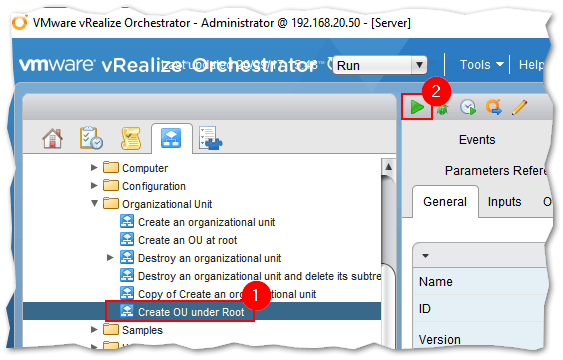Start the workflow with the green play icon

click(x=417, y=107)
